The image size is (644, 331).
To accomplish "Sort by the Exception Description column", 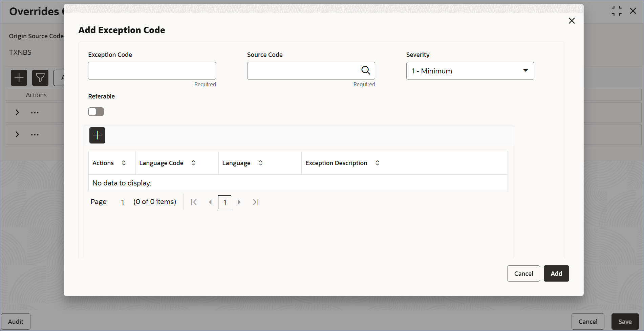I will coord(377,163).
